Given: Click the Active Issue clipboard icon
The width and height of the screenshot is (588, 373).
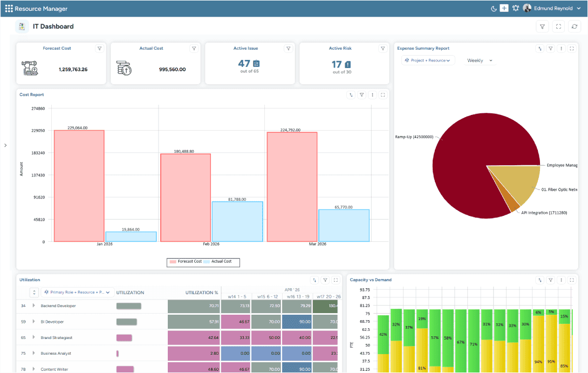Looking at the screenshot, I should coord(256,63).
